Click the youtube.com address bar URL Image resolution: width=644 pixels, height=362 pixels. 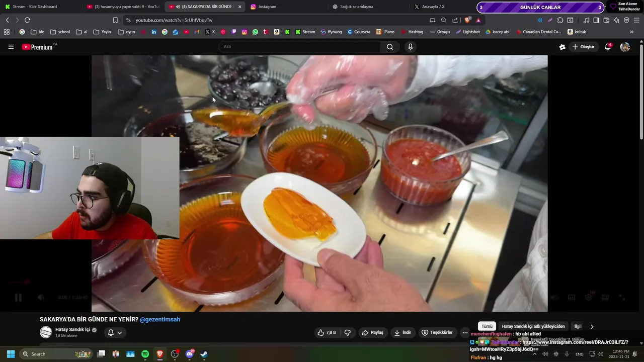point(174,20)
